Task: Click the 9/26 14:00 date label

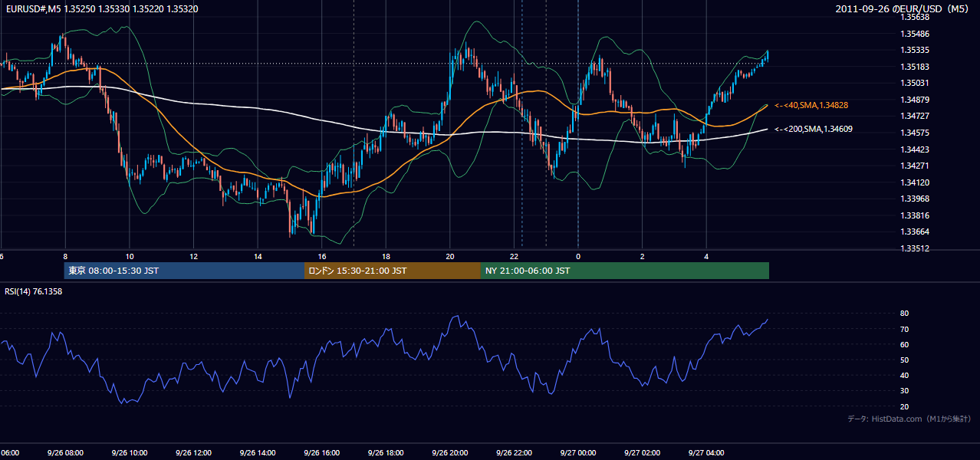Action: [257, 453]
